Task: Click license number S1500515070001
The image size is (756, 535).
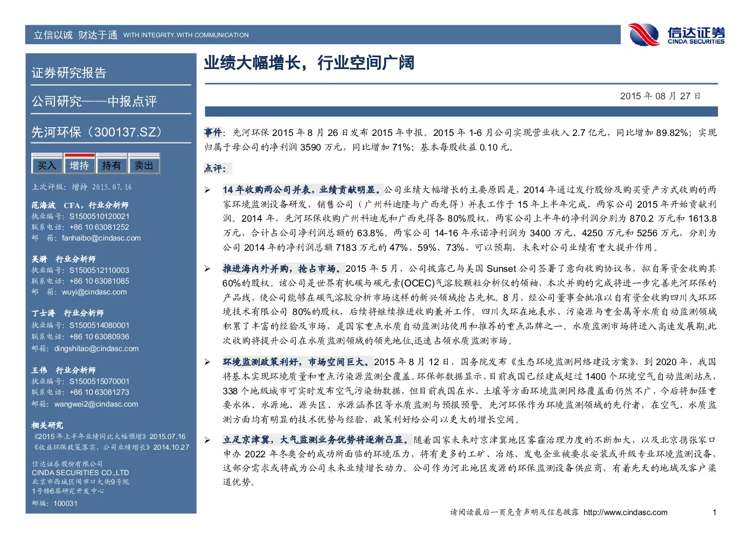Action: 99,381
